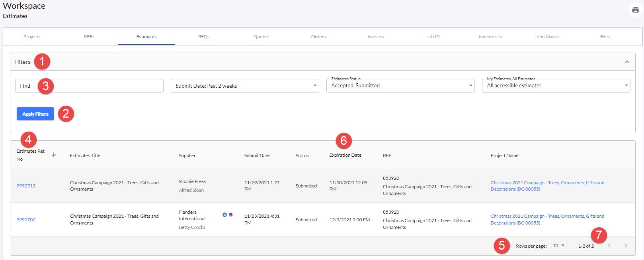Open estimate reference 9992713
Screen dimensions: 644x260
[x=26, y=186]
